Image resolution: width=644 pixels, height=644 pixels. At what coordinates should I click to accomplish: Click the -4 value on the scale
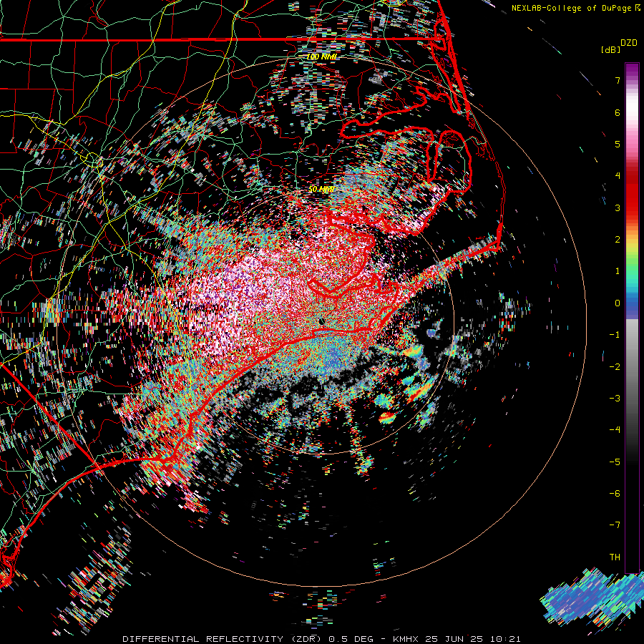pyautogui.click(x=615, y=430)
